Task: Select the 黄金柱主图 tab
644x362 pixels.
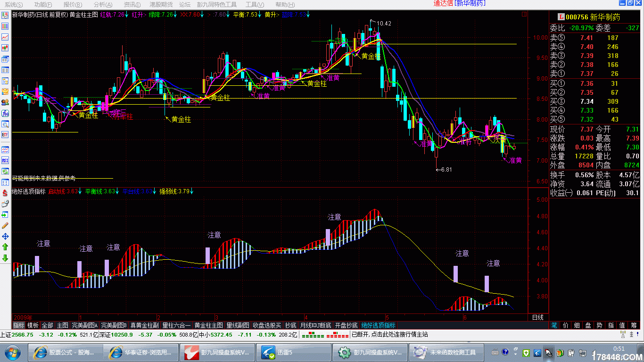Action: (209, 325)
